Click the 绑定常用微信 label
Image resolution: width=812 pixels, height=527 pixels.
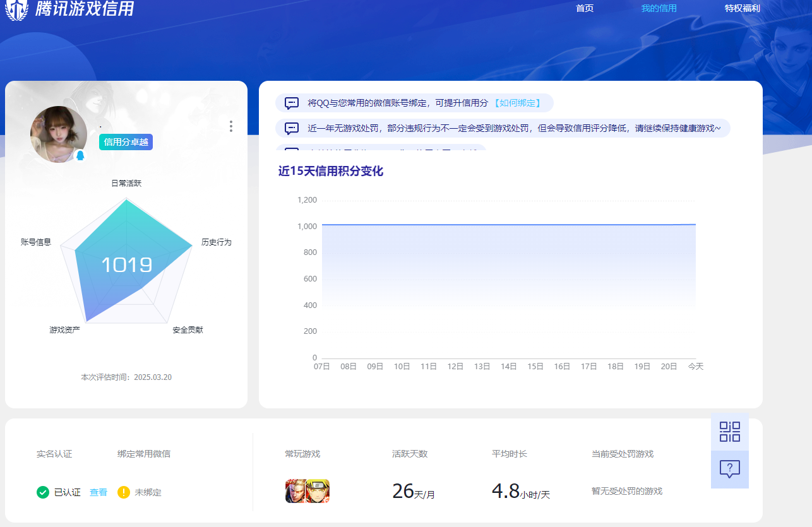coord(144,454)
